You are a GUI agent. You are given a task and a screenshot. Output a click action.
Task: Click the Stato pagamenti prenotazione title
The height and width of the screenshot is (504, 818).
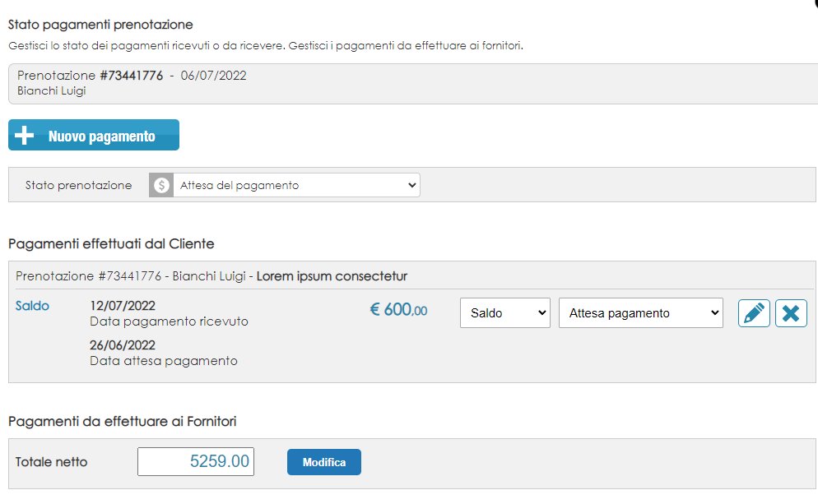coord(100,25)
